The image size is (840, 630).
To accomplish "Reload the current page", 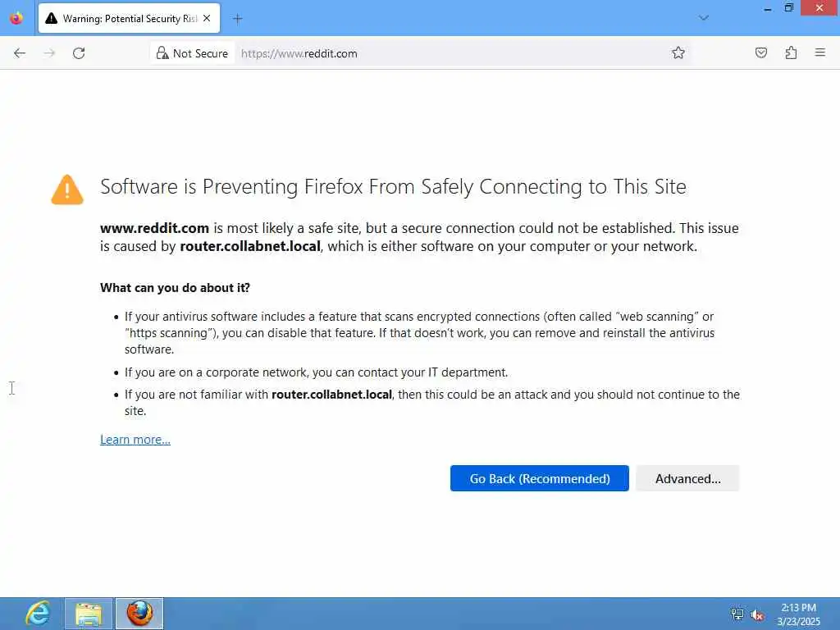I will (x=79, y=53).
